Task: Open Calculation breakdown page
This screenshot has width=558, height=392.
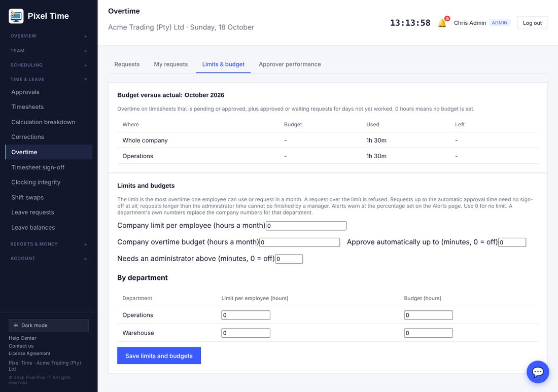Action: point(49,122)
